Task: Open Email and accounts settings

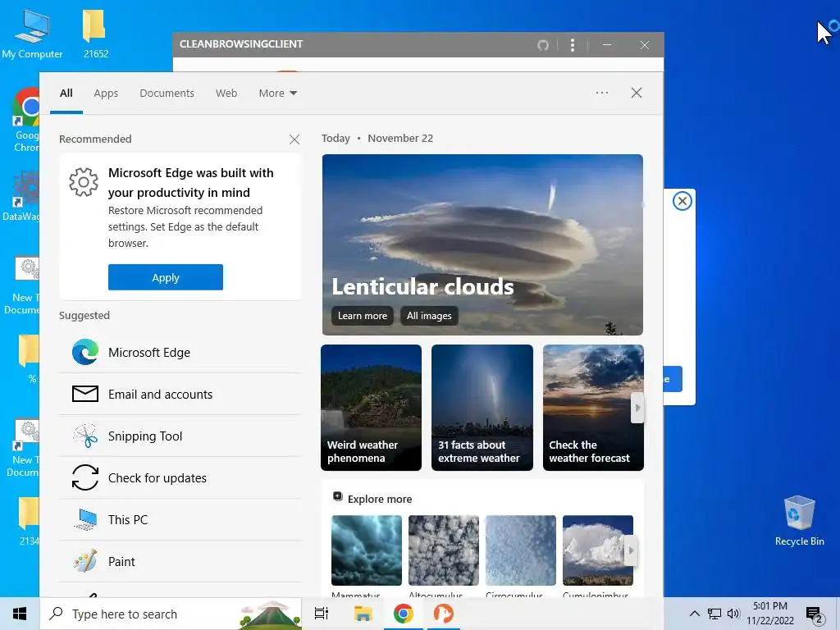Action: [x=180, y=395]
